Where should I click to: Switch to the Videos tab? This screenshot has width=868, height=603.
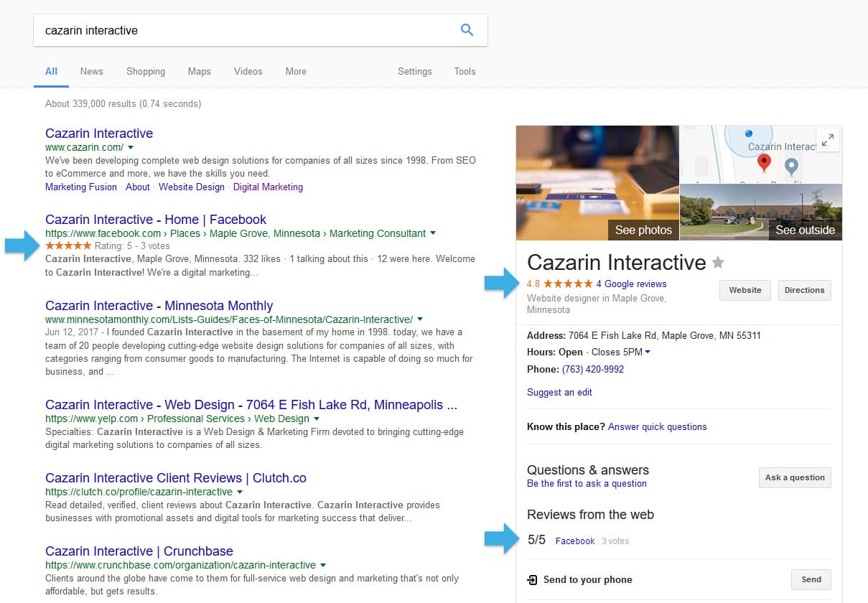tap(248, 71)
